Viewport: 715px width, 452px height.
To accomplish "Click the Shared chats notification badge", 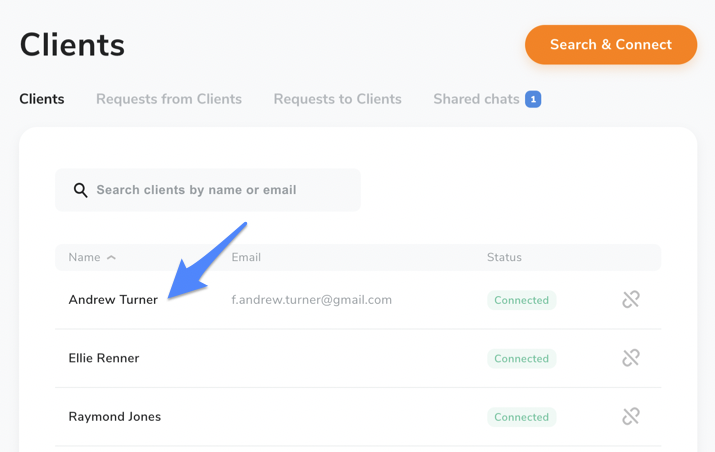I will (x=533, y=99).
